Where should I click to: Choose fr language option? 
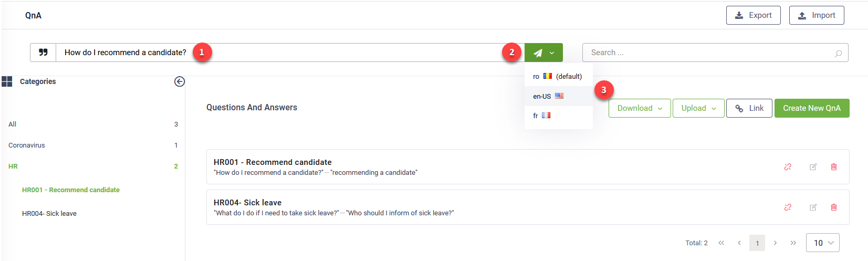559,116
